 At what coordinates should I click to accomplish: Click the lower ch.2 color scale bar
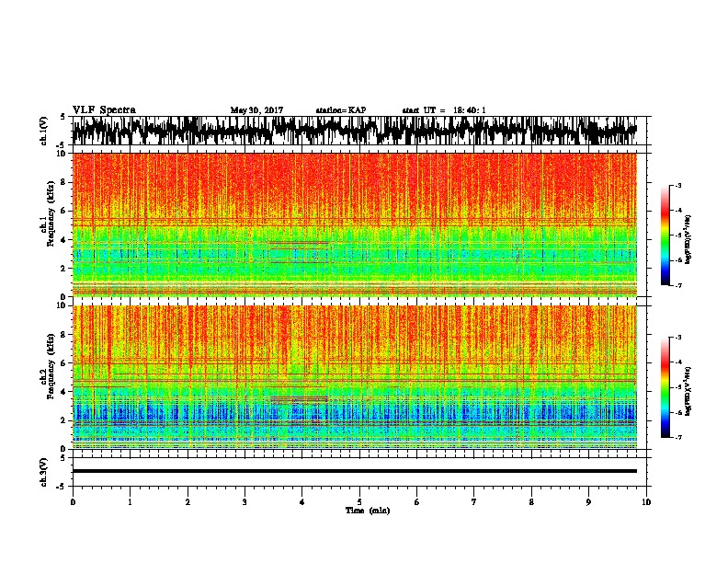(x=665, y=387)
